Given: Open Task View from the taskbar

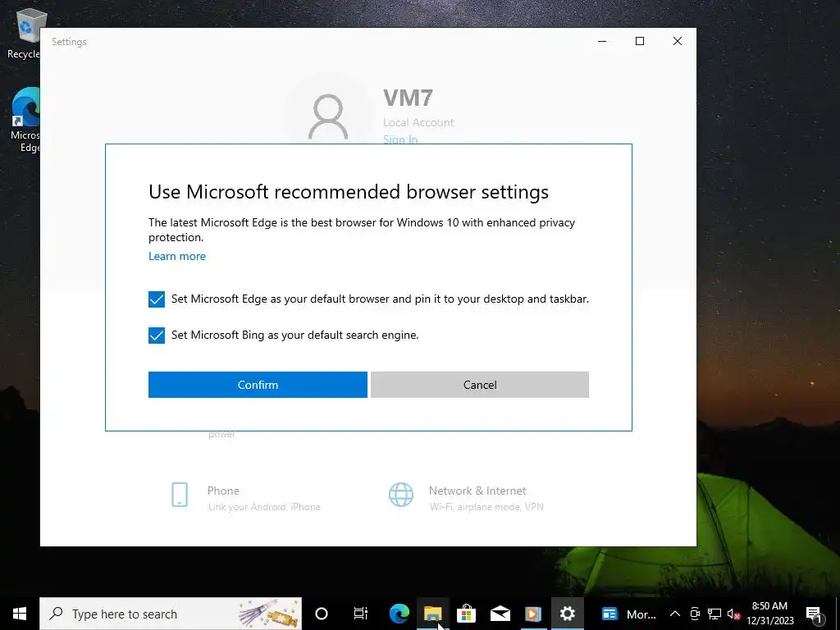Looking at the screenshot, I should (361, 614).
